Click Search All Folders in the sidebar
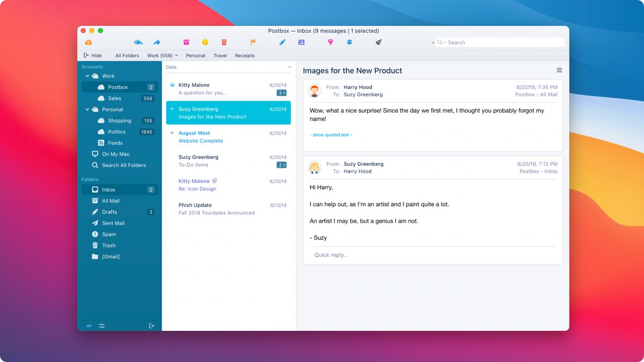The image size is (644, 362). tap(120, 165)
